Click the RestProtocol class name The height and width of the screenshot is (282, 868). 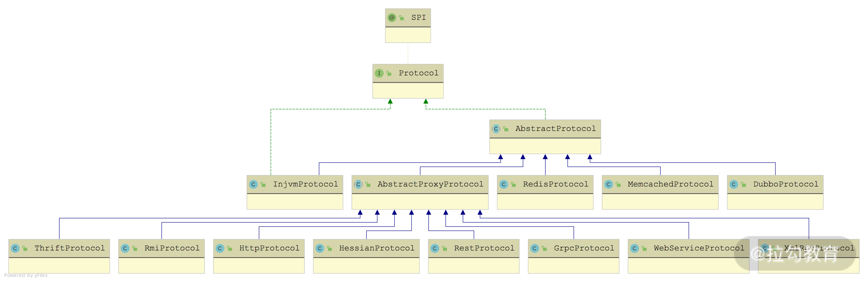coord(484,248)
